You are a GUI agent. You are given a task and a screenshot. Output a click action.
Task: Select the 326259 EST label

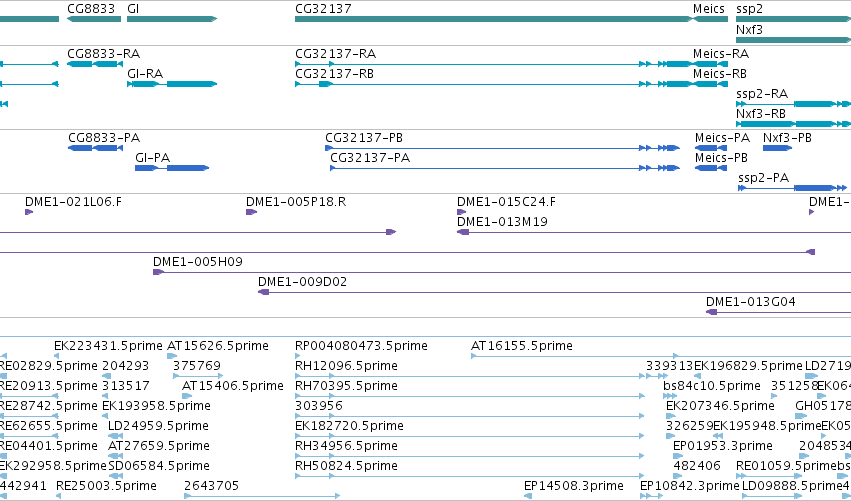click(x=689, y=427)
